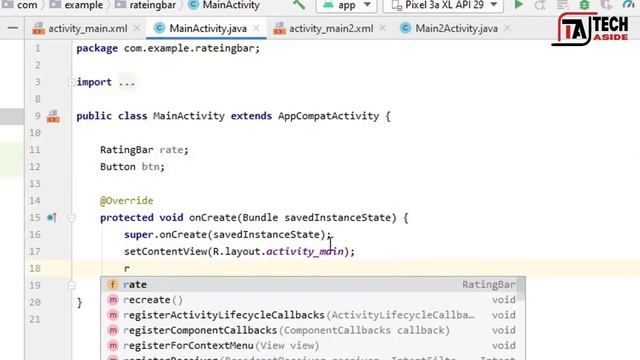
Task: Click the package com.example.rateingbar line
Action: point(168,49)
